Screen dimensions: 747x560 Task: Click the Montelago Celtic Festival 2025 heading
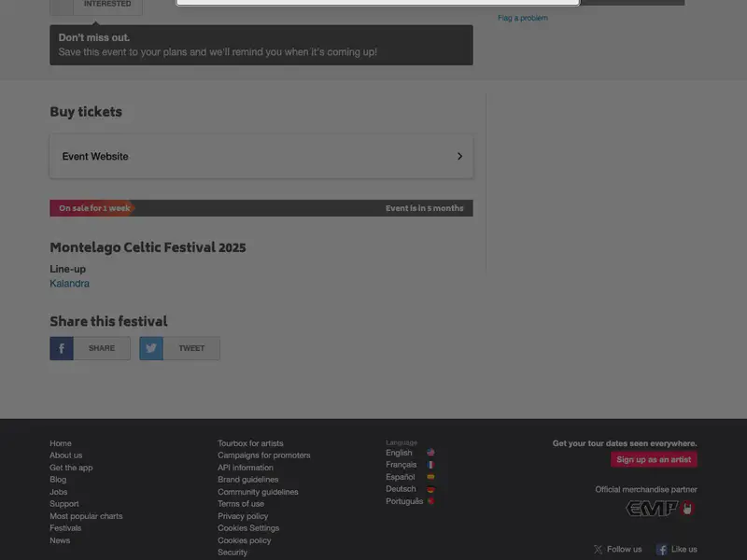click(148, 247)
